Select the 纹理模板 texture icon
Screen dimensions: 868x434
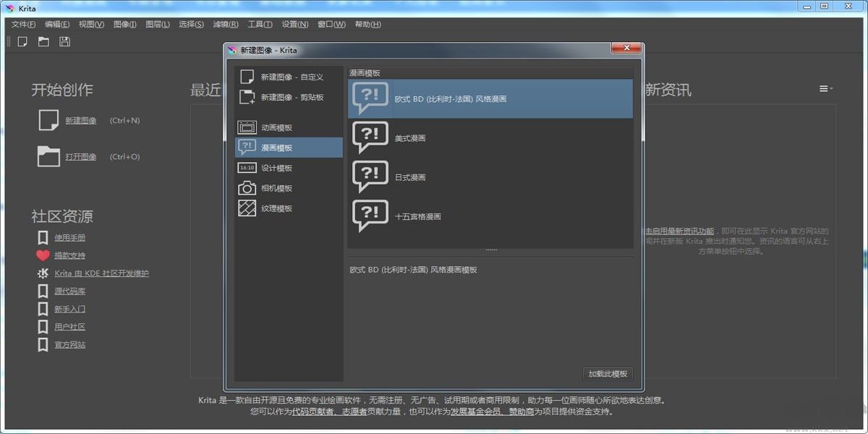[246, 208]
